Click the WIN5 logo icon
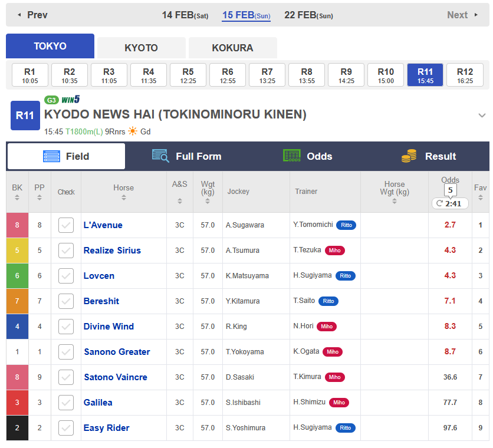The width and height of the screenshot is (493, 448). point(70,100)
